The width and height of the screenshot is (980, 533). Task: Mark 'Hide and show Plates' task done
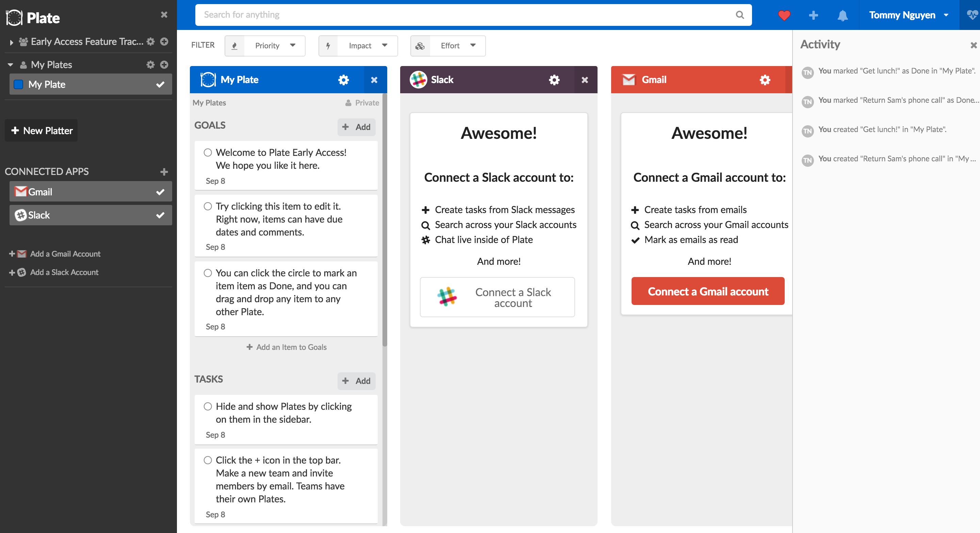(208, 406)
